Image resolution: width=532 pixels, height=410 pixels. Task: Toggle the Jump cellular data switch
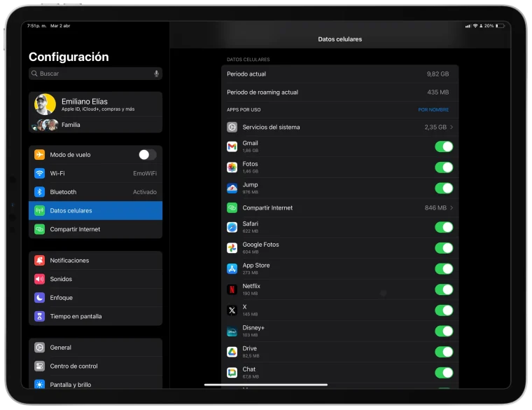444,189
